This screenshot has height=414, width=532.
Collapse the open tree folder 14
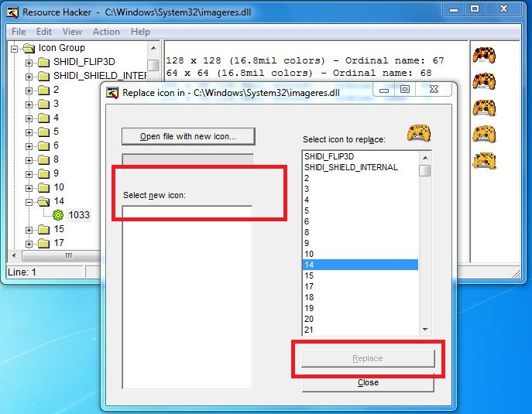coord(29,202)
